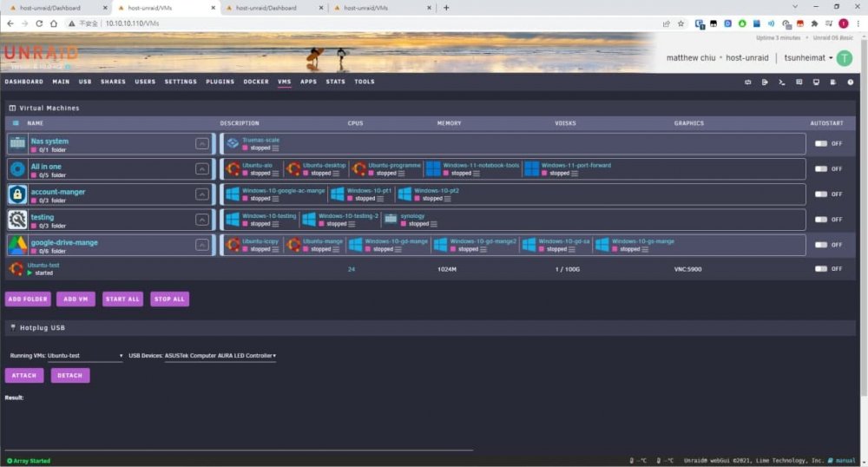Click the Windows-10-testing VM icon
The height and width of the screenshot is (467, 868).
coord(233,220)
